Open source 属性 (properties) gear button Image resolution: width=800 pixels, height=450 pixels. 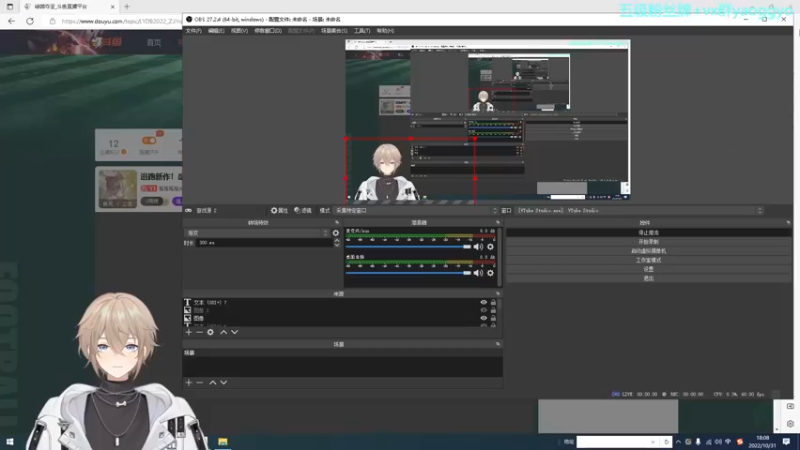(279, 210)
